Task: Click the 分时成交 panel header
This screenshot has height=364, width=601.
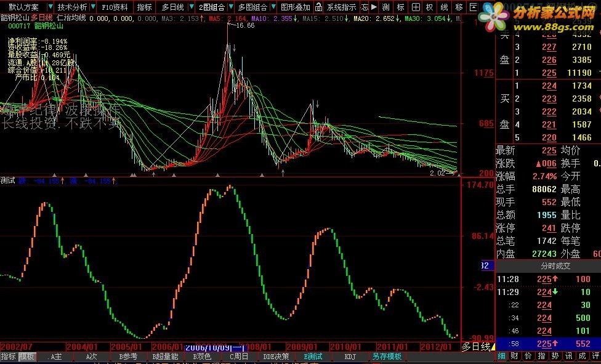Action: click(555, 265)
